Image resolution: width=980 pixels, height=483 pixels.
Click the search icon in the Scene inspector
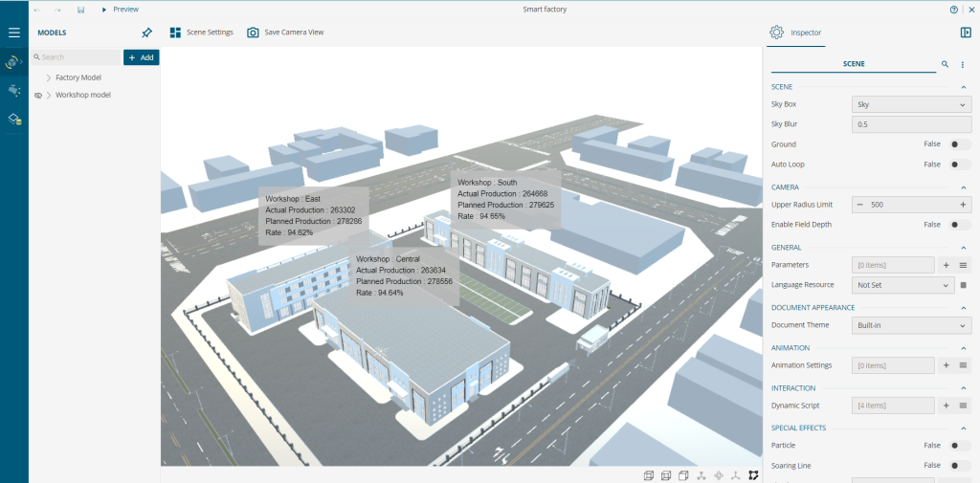pyautogui.click(x=945, y=64)
